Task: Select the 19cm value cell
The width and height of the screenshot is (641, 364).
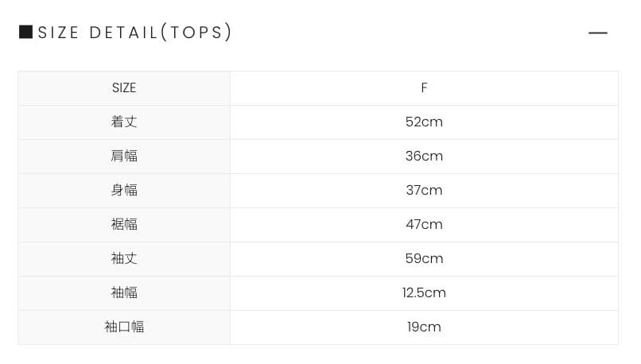Action: 424,327
